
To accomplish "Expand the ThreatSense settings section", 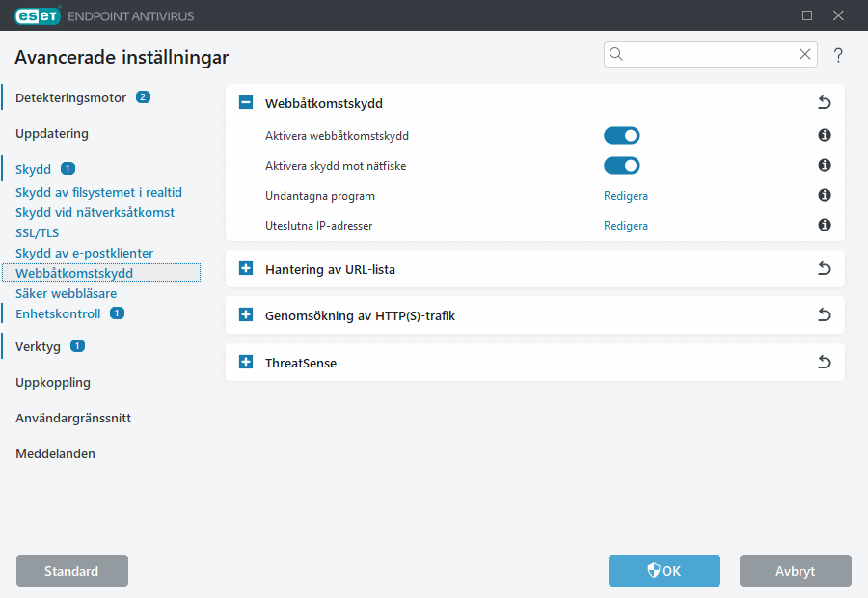I will tap(245, 362).
